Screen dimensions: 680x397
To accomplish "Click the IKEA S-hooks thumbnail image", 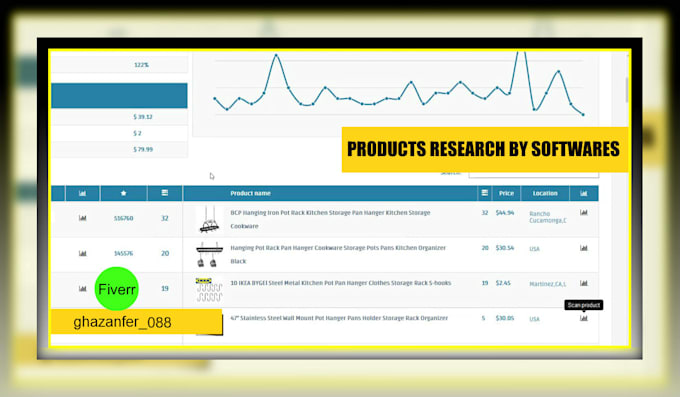I will coord(209,289).
